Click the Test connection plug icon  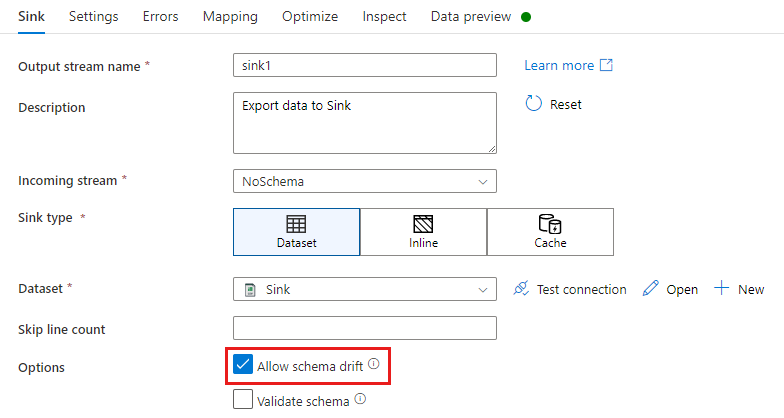[x=521, y=288]
